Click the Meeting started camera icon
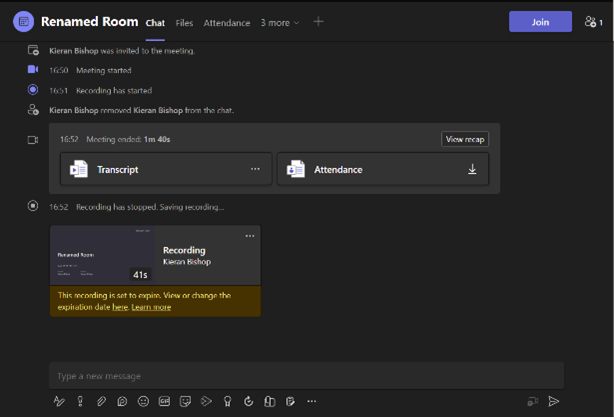The width and height of the screenshot is (614, 417). click(x=33, y=69)
